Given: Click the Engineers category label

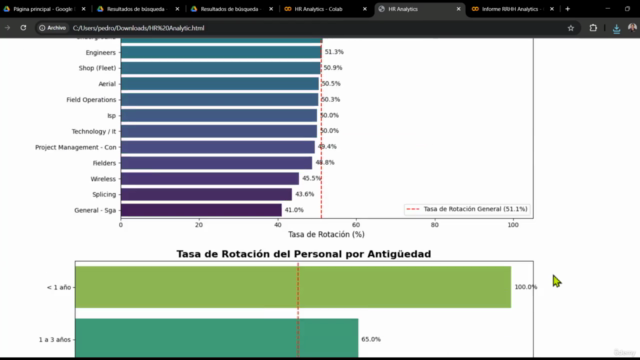Looking at the screenshot, I should click(x=101, y=53).
